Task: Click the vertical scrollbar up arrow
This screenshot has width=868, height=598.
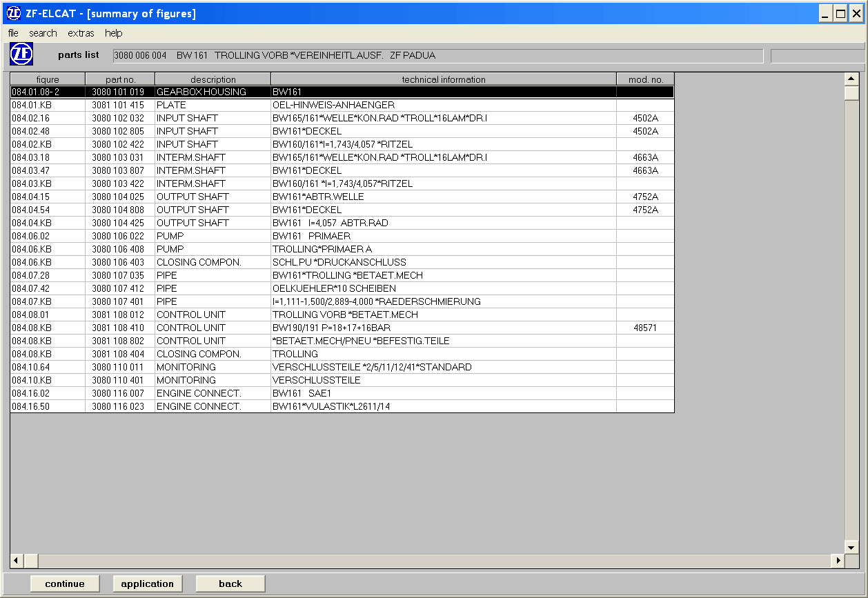Action: pyautogui.click(x=851, y=79)
